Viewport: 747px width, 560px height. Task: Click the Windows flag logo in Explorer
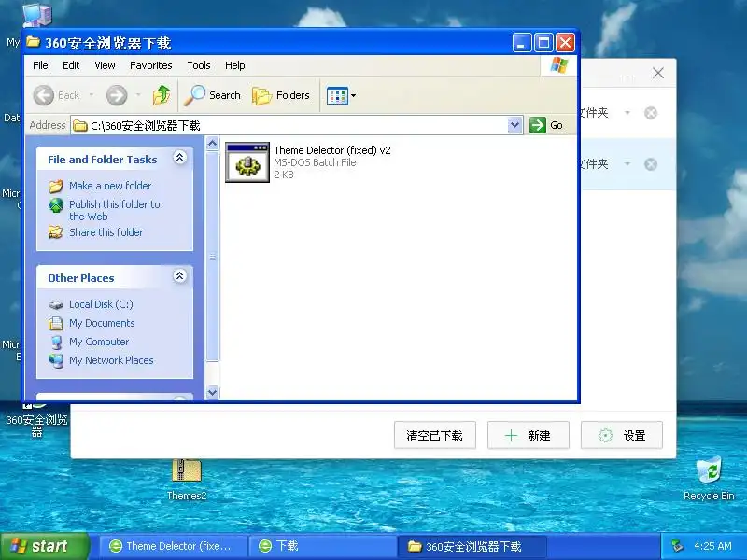(x=558, y=65)
